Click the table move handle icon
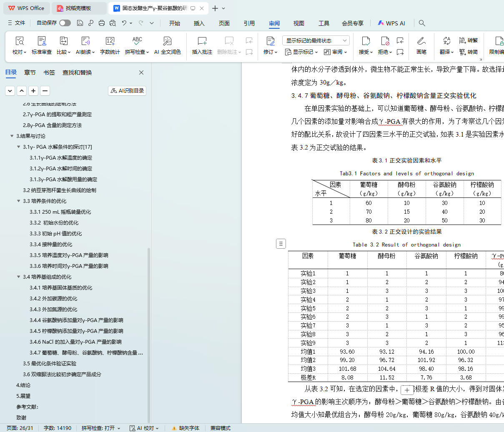This screenshot has height=432, width=504. (281, 244)
